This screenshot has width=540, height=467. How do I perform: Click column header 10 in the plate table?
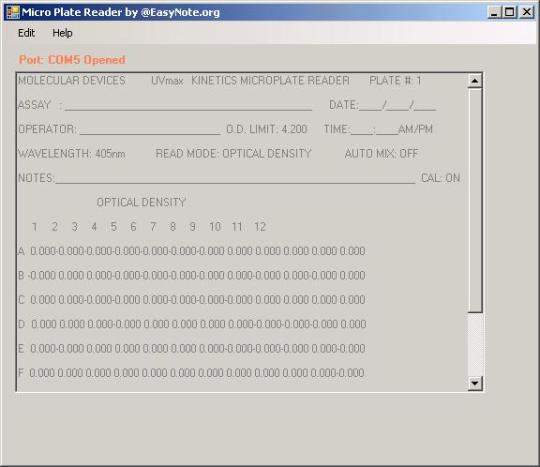215,227
